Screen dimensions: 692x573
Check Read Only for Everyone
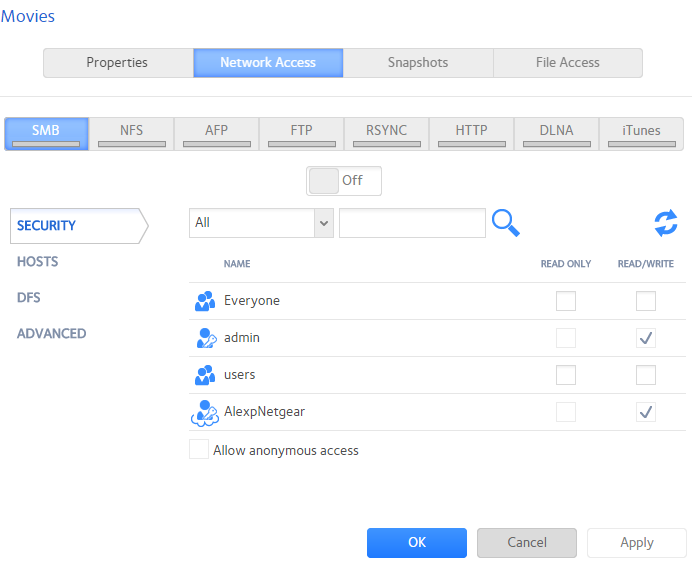point(566,301)
